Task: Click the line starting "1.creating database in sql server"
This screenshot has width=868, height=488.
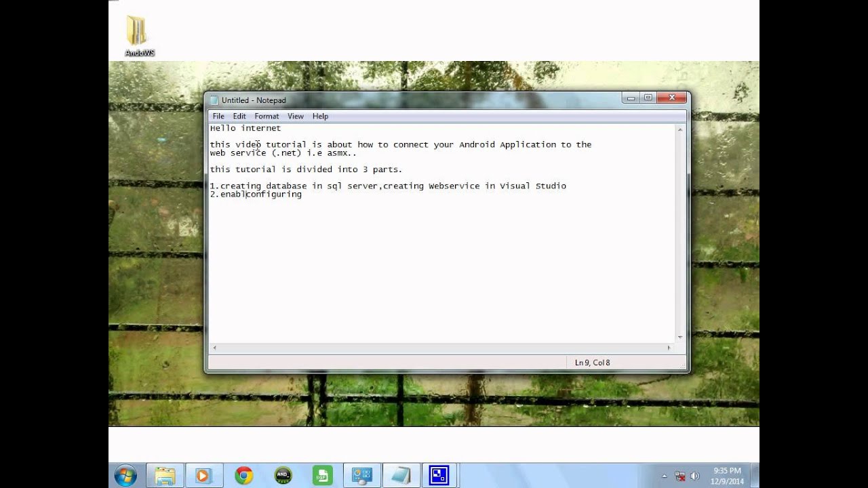Action: click(x=388, y=186)
